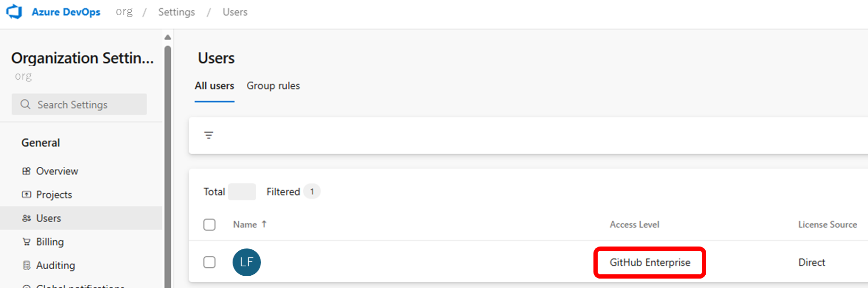Viewport: 868px width, 288px height.
Task: Click the License Source column header
Action: click(x=827, y=225)
